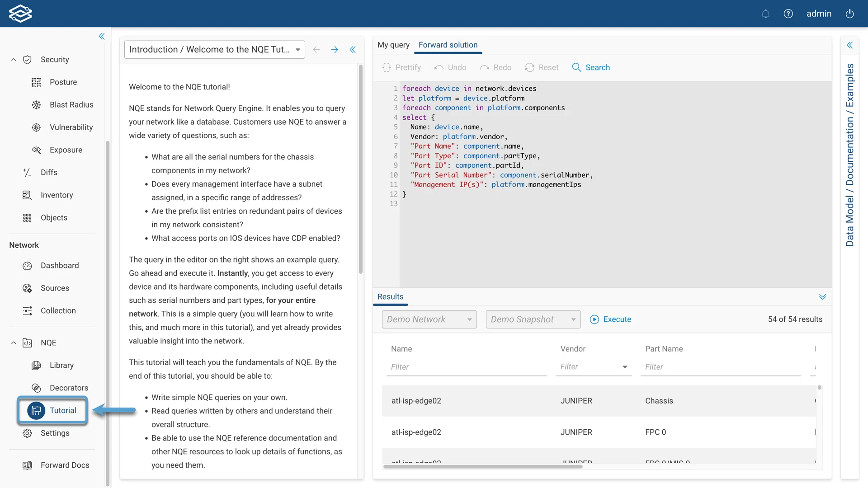Expand the Data Model documentation panel

(849, 45)
